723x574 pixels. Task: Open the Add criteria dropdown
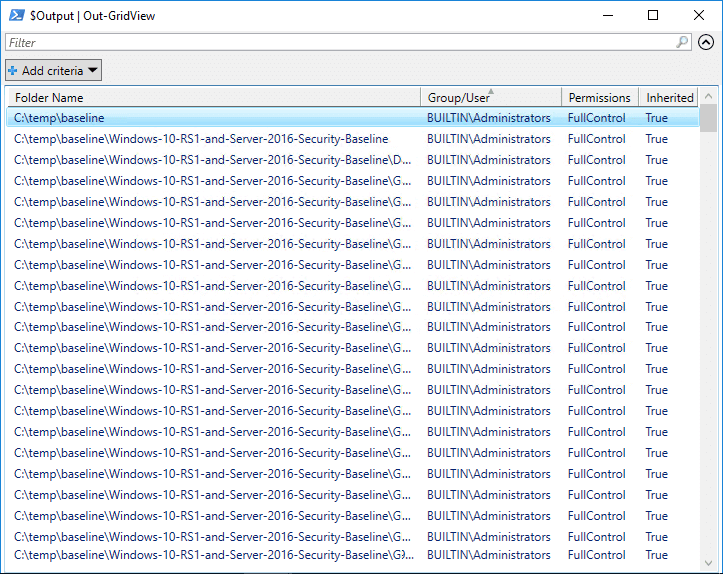click(53, 71)
